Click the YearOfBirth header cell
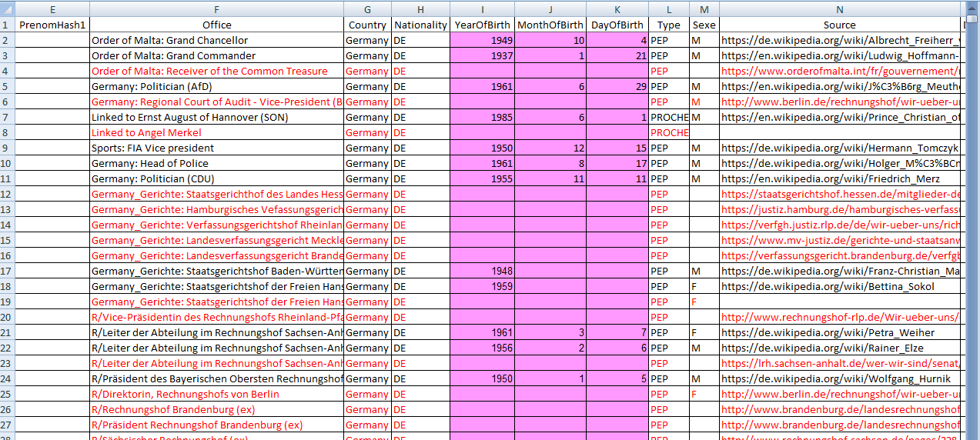The image size is (980, 440). (x=482, y=25)
